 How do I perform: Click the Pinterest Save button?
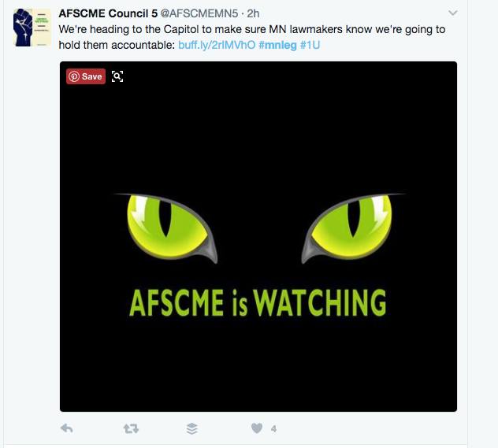[x=86, y=76]
